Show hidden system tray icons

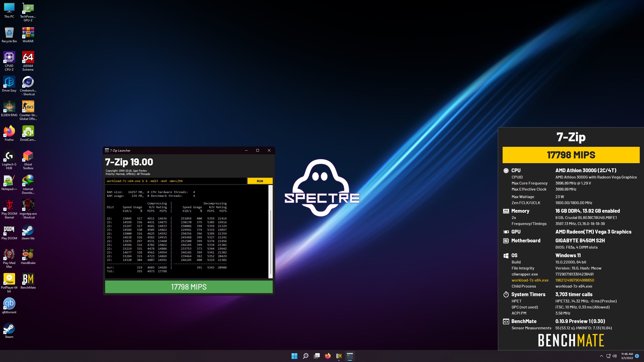point(601,356)
